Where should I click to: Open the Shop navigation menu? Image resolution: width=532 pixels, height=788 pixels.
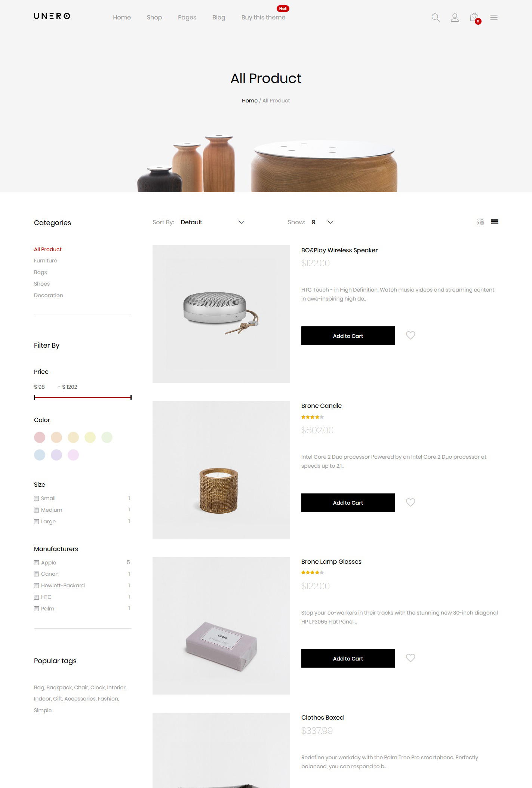154,17
